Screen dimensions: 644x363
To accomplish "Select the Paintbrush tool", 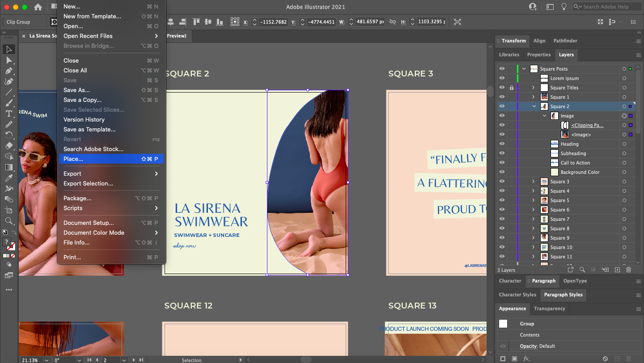I will pyautogui.click(x=8, y=103).
